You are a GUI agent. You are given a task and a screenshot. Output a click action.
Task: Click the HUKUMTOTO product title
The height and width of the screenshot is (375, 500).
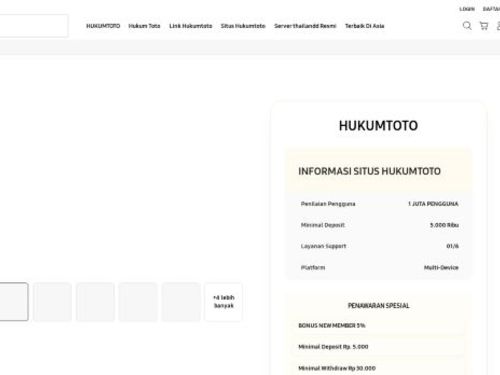[x=378, y=126]
